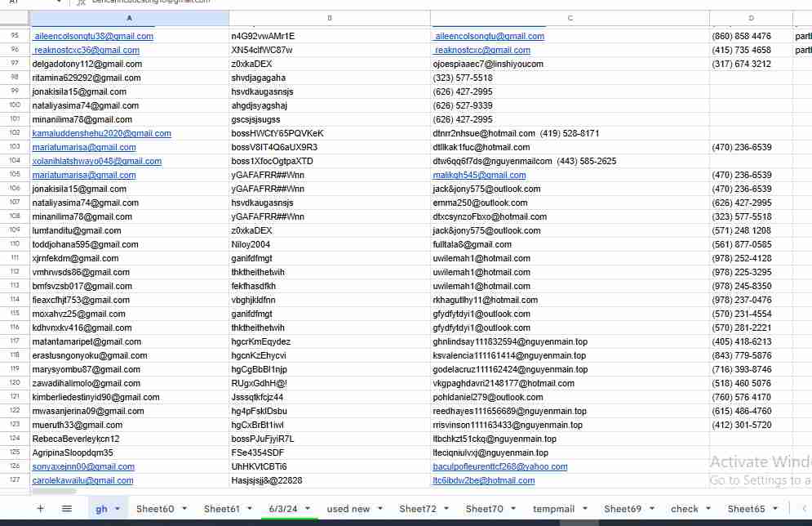The height and width of the screenshot is (526, 812).
Task: Open the 6/3/24 tab dropdown arrow
Action: pyautogui.click(x=308, y=509)
